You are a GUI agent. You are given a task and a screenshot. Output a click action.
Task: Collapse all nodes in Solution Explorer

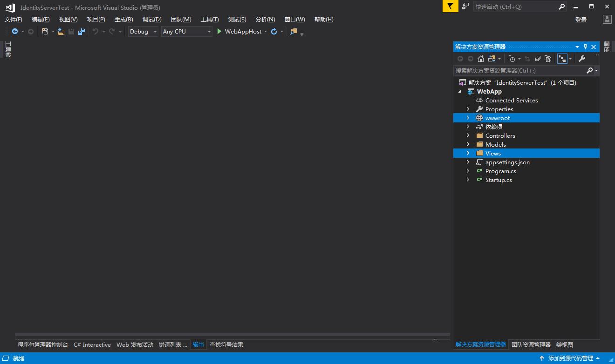[538, 59]
